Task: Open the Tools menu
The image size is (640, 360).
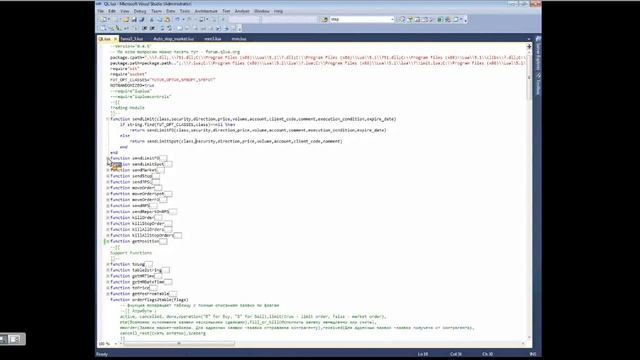Action: click(185, 11)
